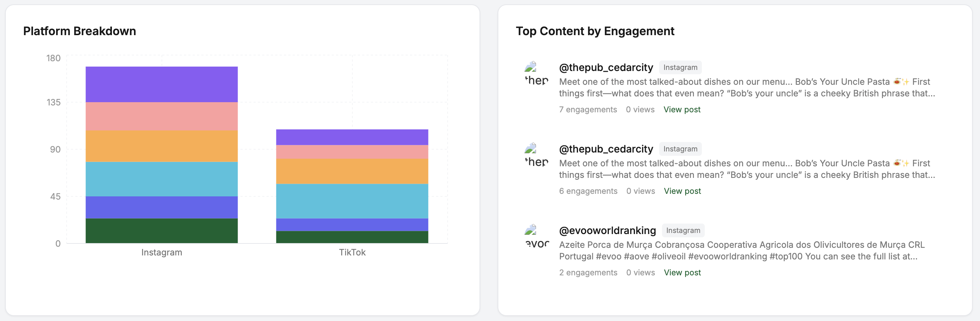Click pink segment of Instagram bar
Viewport: 980px width, 321px height.
(162, 116)
